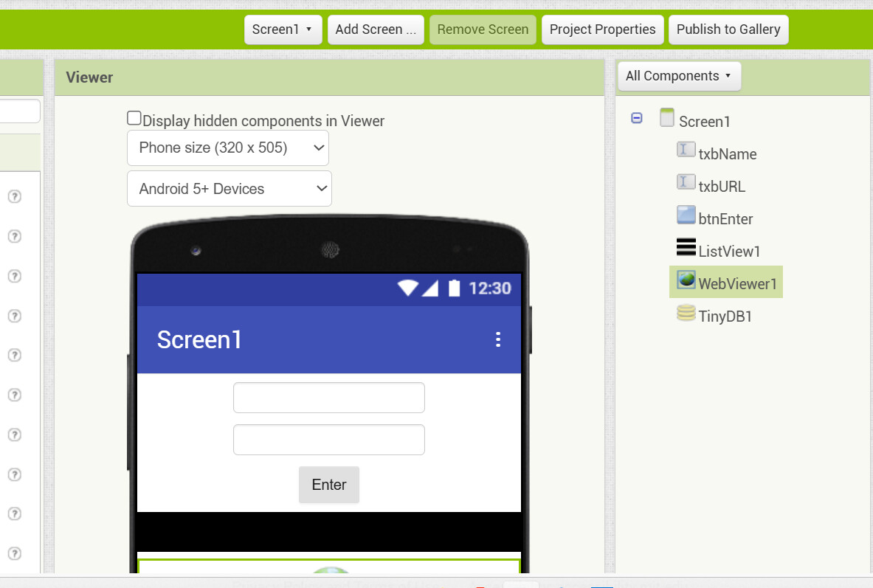Open the Phone size dropdown
This screenshot has width=873, height=588.
228,148
